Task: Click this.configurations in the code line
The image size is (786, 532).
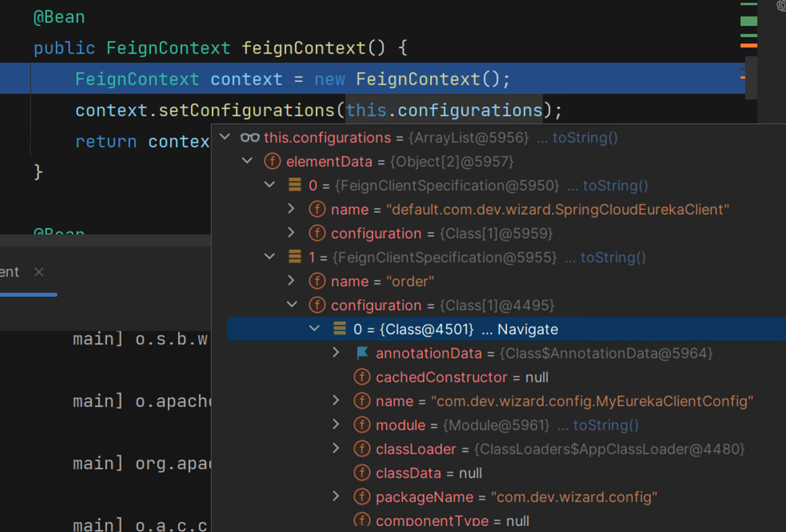Action: point(444,111)
